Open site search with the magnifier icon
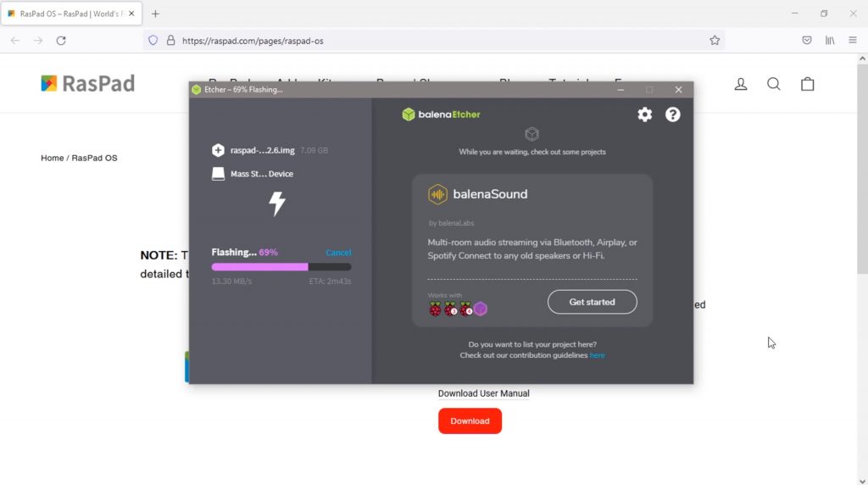 pos(774,84)
